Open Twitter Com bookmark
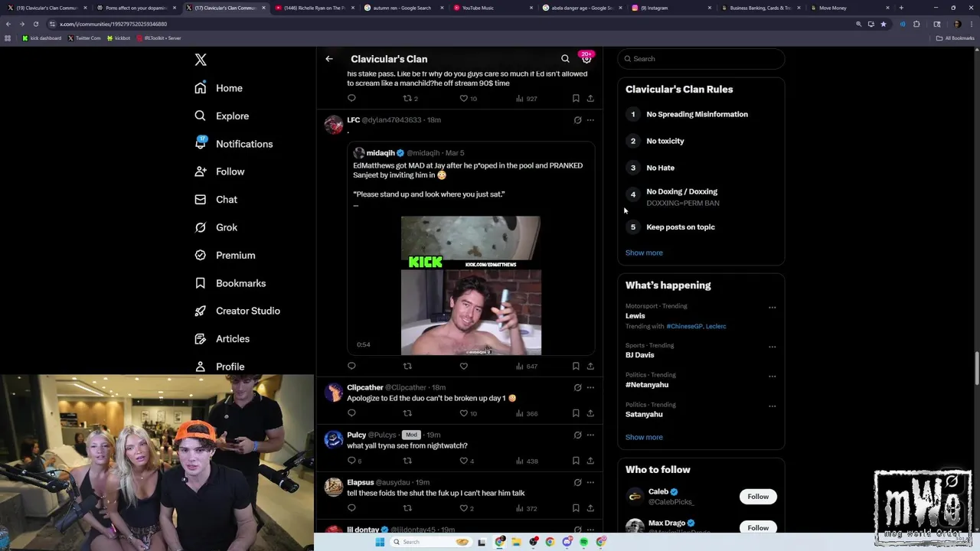The image size is (980, 551). [x=84, y=37]
